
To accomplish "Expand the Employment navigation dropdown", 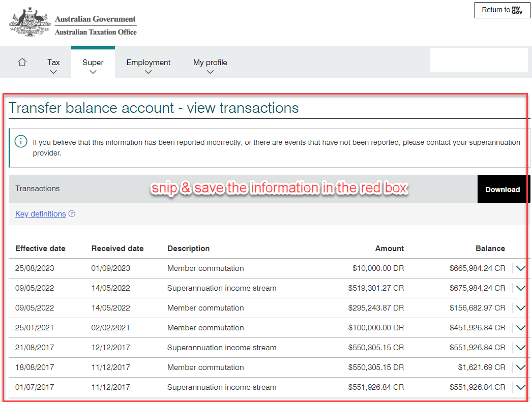I will point(148,72).
